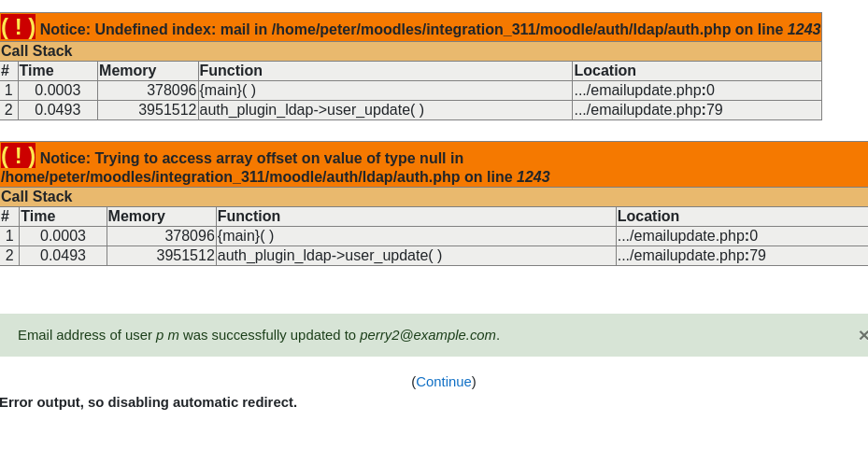This screenshot has width=868, height=449.
Task: Click memory value 378096 in second table
Action: coord(190,236)
